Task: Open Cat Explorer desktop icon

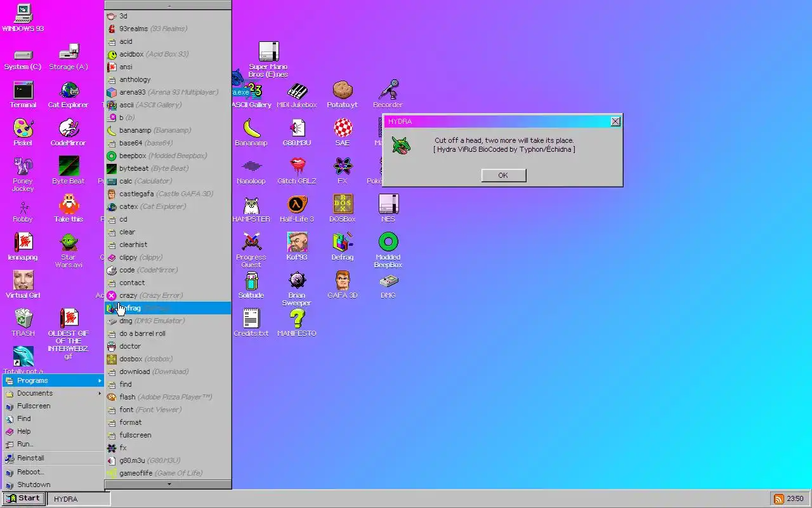Action: 69,95
